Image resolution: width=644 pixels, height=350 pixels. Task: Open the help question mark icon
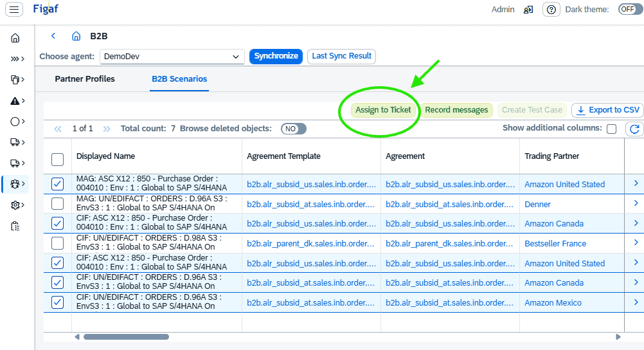click(551, 10)
